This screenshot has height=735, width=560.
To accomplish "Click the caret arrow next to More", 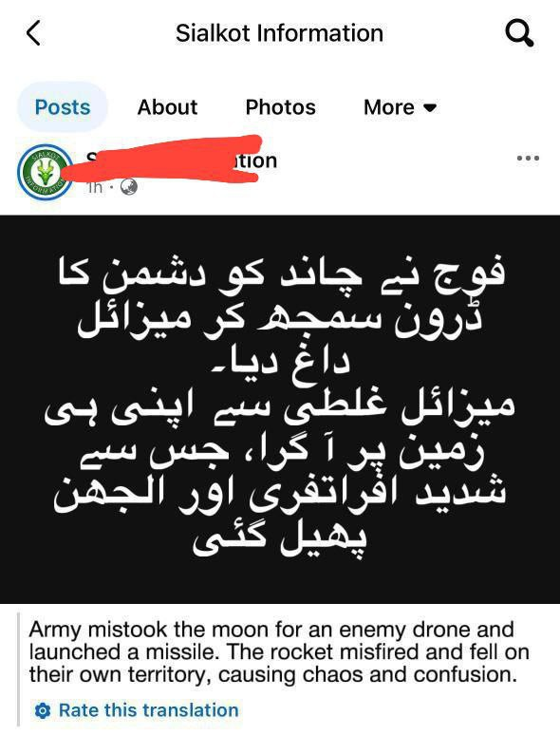I will (x=430, y=108).
